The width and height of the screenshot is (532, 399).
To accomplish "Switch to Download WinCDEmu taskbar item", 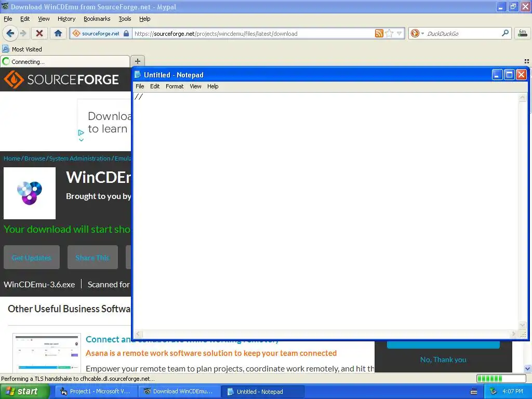I will point(179,391).
